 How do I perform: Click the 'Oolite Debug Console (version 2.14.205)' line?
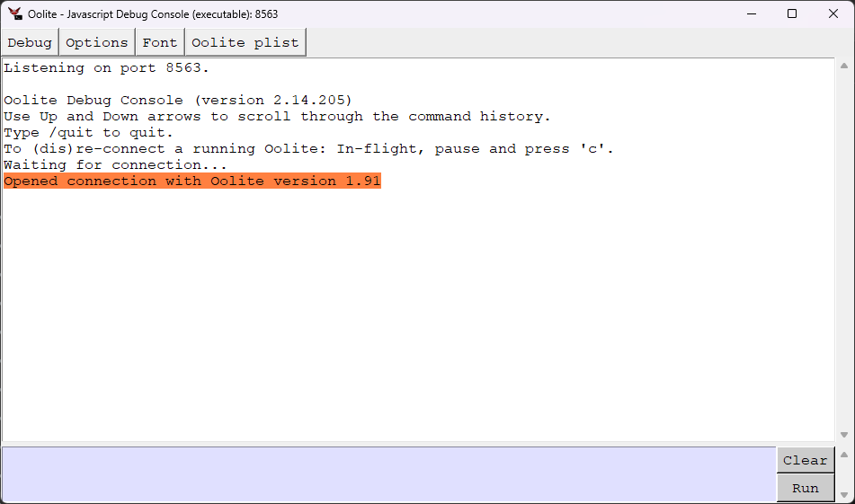[x=178, y=101]
